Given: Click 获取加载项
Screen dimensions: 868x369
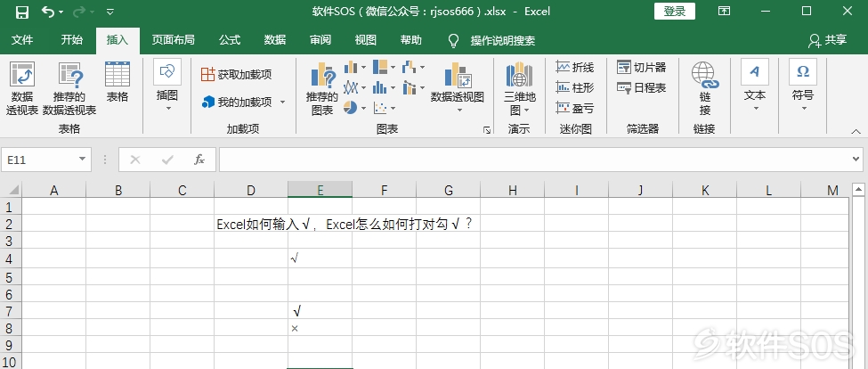Looking at the screenshot, I should pos(237,74).
